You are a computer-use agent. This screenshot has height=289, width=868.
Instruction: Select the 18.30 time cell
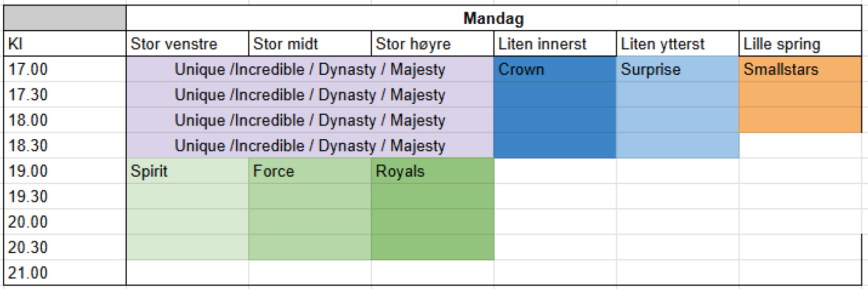tap(65, 146)
